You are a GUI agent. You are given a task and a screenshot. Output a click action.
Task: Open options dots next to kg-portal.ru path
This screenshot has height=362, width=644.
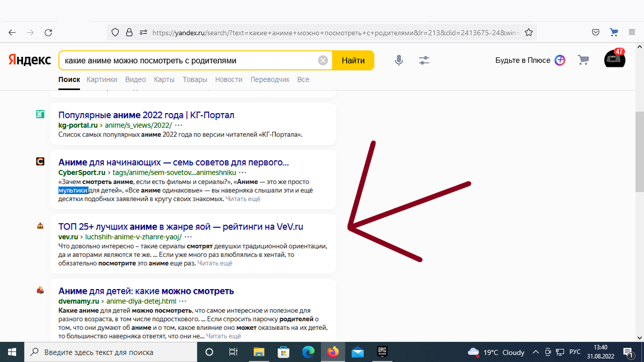pyautogui.click(x=179, y=125)
